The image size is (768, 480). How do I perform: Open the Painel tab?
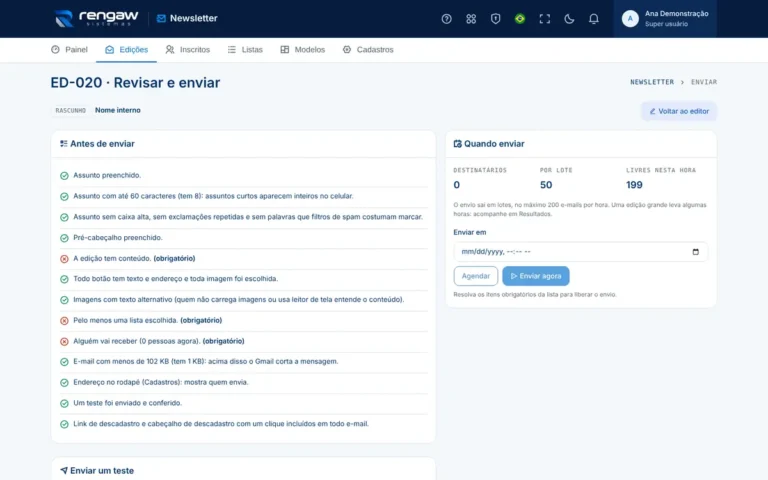(x=69, y=49)
